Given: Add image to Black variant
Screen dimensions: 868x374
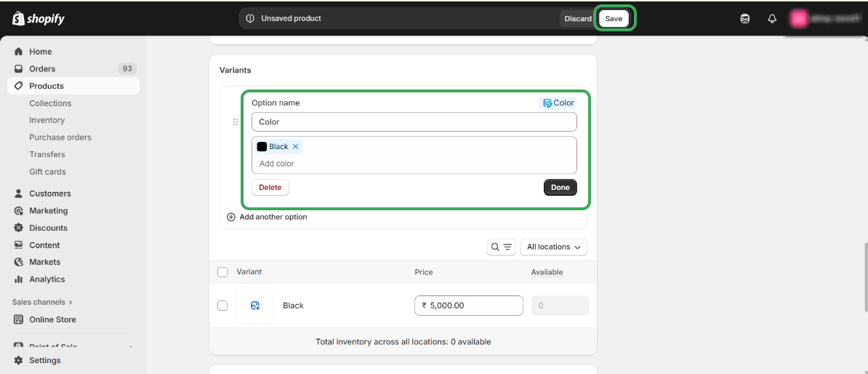Looking at the screenshot, I should pos(255,306).
